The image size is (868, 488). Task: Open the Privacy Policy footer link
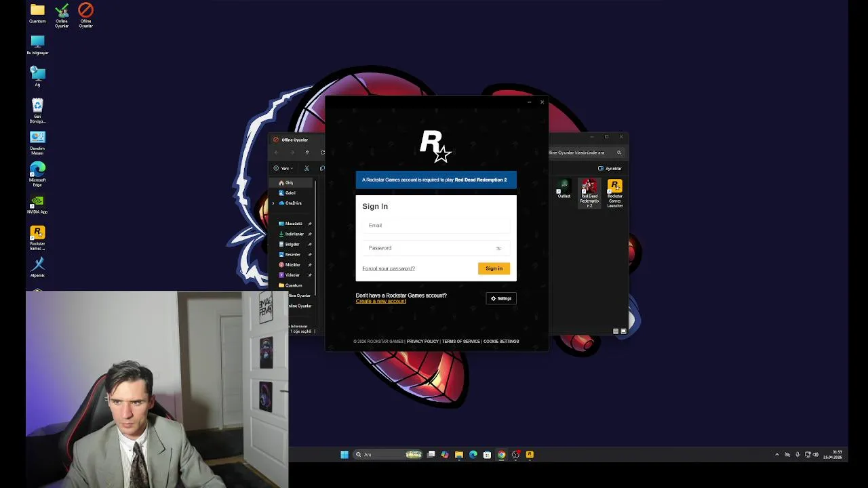click(x=422, y=341)
